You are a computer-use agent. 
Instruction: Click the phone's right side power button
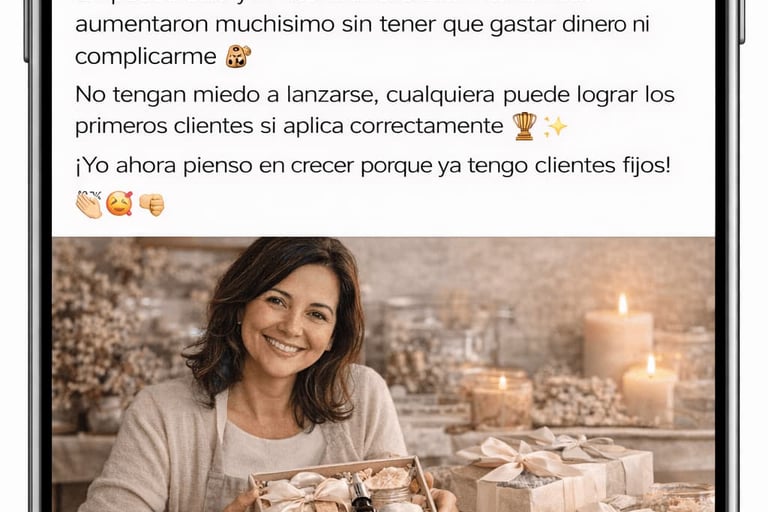pos(742,22)
